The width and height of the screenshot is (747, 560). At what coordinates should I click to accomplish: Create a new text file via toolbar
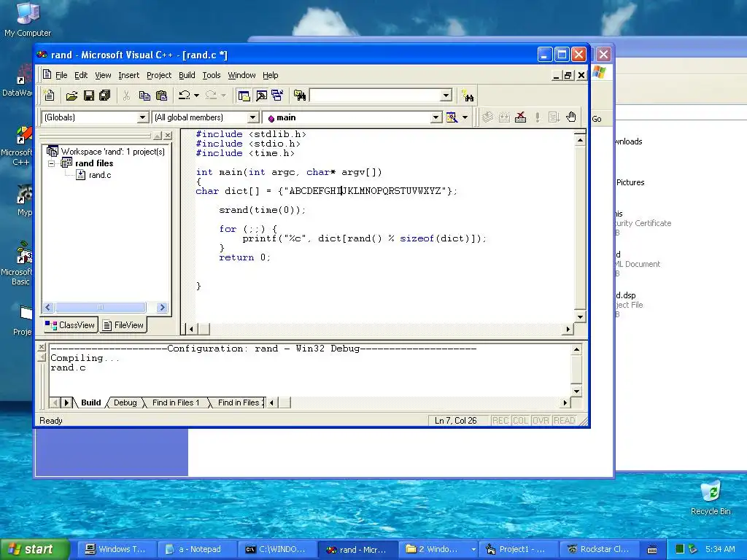tap(49, 96)
